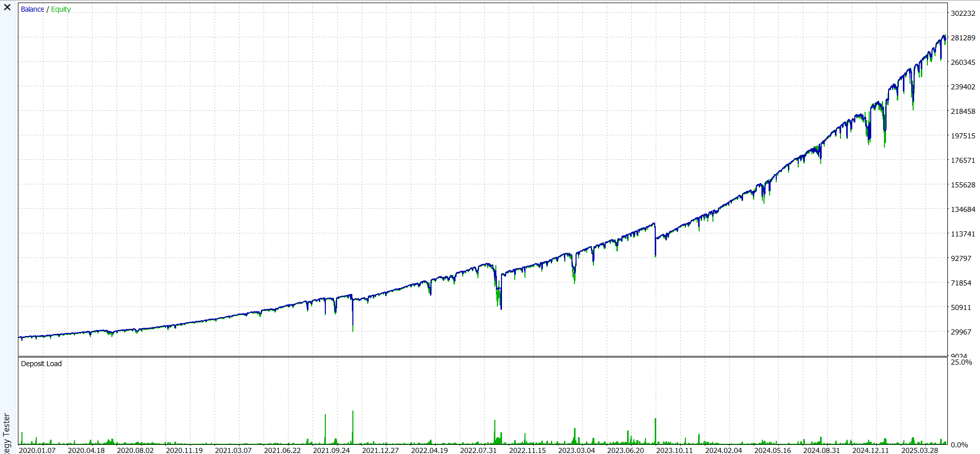Select the 155628 level on the vertical scale

coord(963,185)
